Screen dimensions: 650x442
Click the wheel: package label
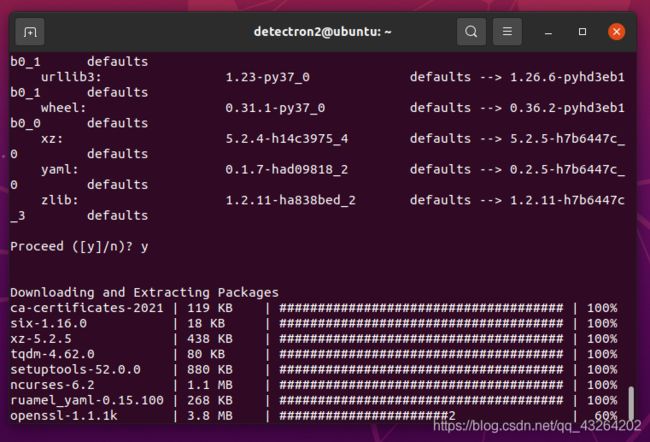point(63,108)
